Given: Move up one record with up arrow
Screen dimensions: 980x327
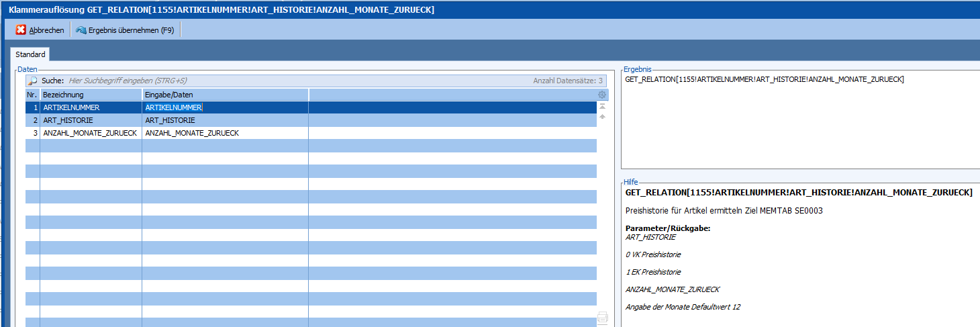Looking at the screenshot, I should [x=602, y=117].
